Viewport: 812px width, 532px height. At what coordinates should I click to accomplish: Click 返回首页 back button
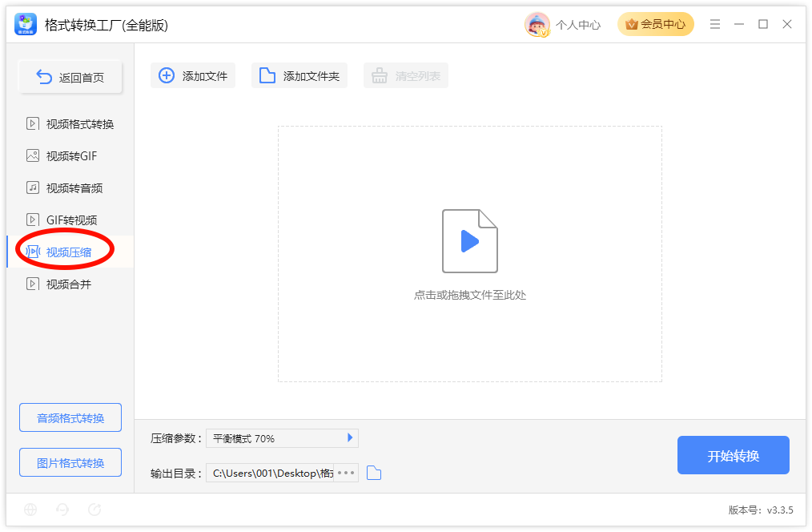tap(70, 77)
